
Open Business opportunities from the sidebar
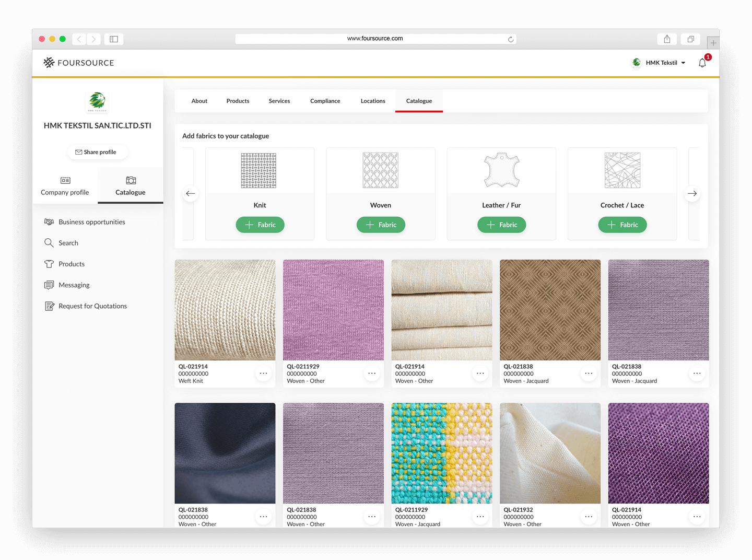(91, 221)
